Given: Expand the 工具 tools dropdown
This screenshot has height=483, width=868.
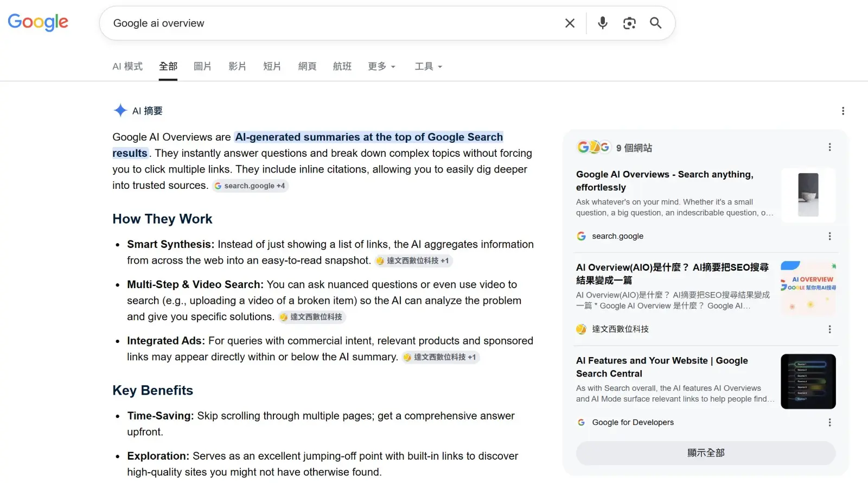Looking at the screenshot, I should coord(429,66).
